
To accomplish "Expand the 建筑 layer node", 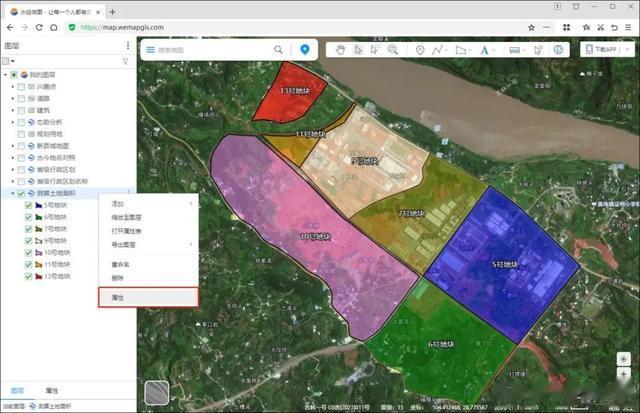I will (x=13, y=110).
